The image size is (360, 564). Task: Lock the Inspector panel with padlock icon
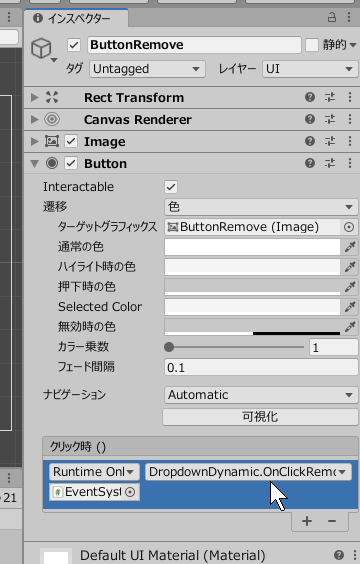[332, 17]
